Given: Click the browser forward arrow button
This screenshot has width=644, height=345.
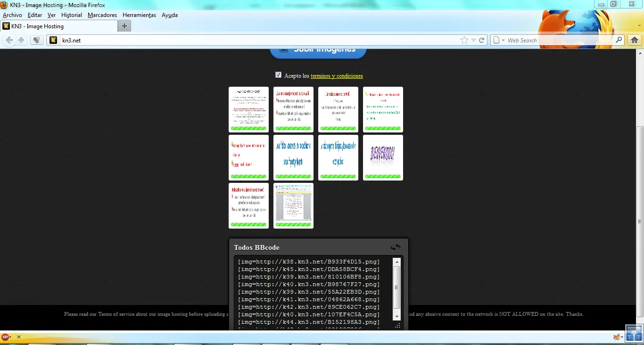Looking at the screenshot, I should click(21, 40).
